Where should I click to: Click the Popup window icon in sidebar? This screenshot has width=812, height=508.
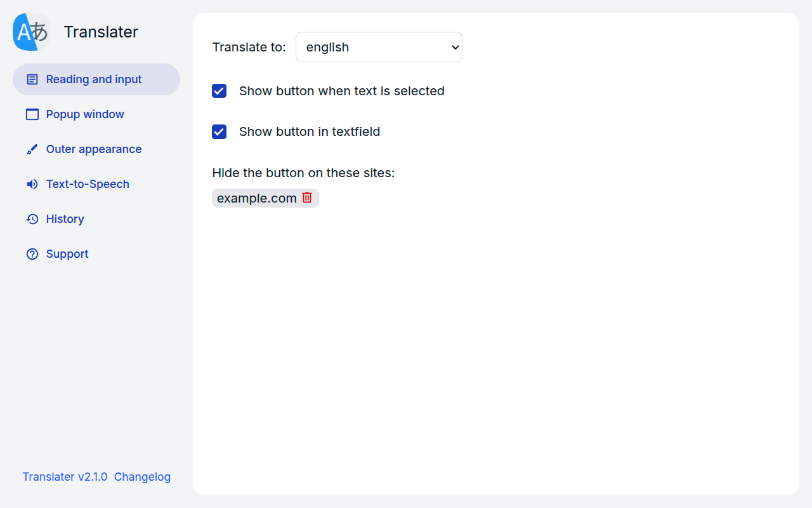pyautogui.click(x=32, y=114)
